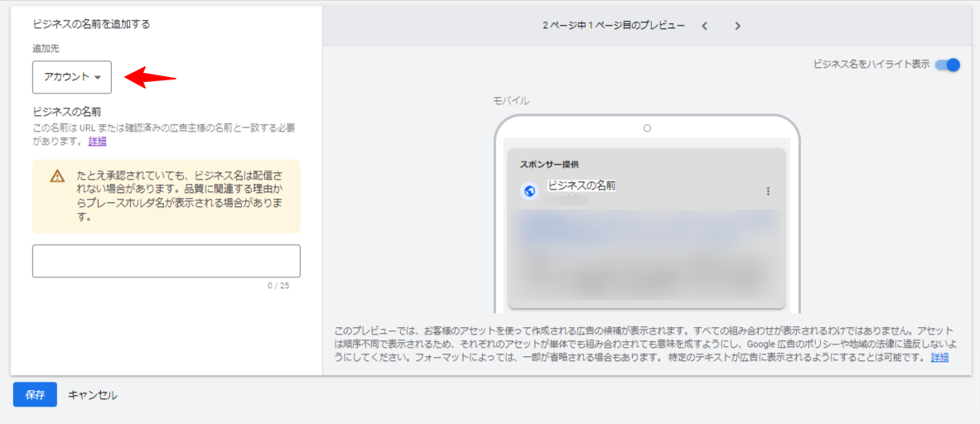980x424 pixels.
Task: Open three-dot menu in ad preview
Action: point(768,191)
